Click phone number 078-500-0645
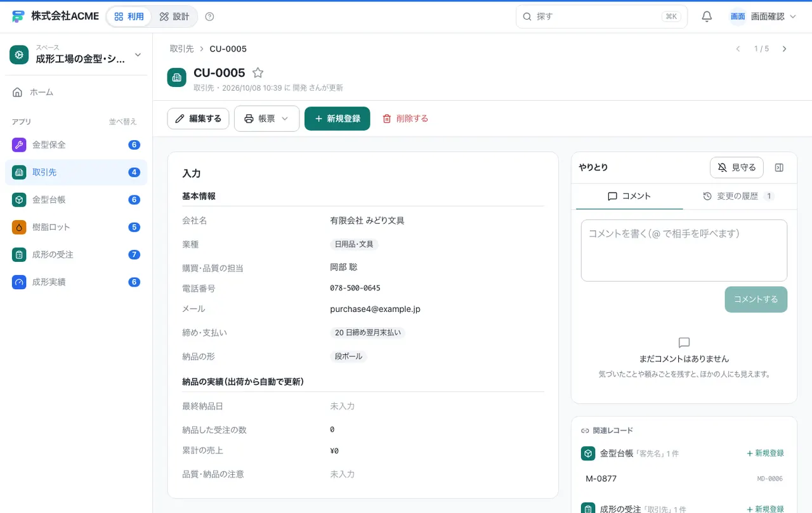This screenshot has width=812, height=513. coord(355,289)
